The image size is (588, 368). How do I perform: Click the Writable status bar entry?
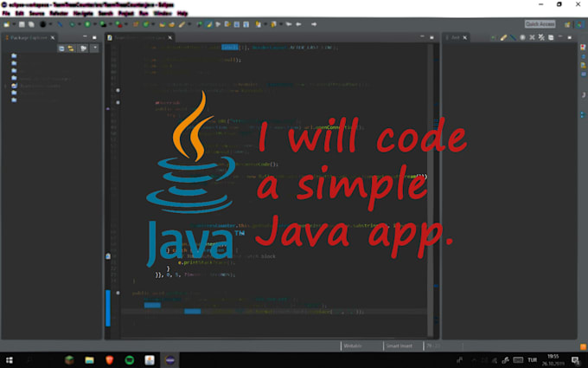coord(353,345)
